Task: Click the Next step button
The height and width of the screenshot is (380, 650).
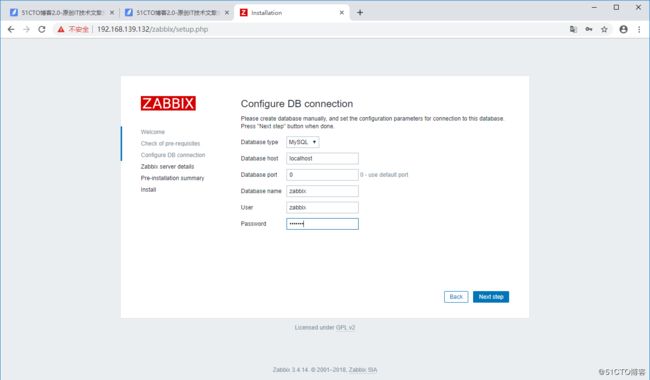Action: tap(491, 297)
